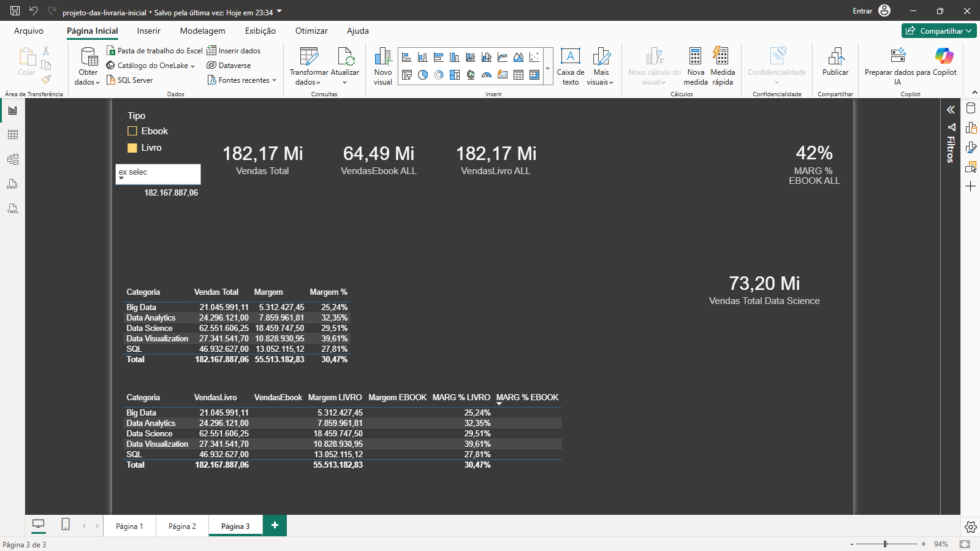This screenshot has width=980, height=551.
Task: Click Fit to page icon in status bar
Action: 965,544
